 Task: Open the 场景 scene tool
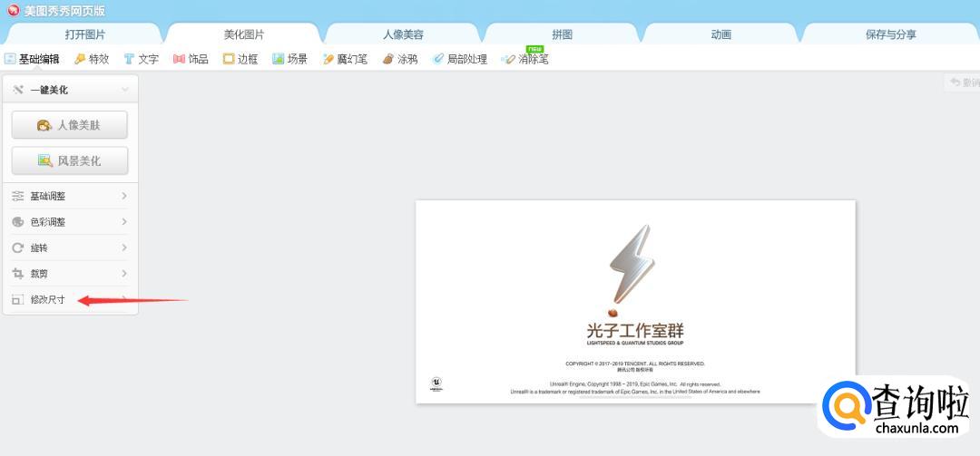coord(290,59)
